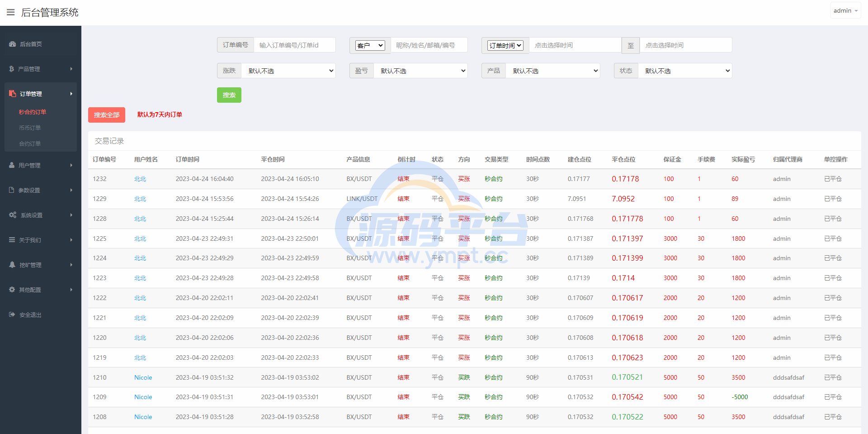Open 安全退出 to log out
Viewport: 868px width, 434px height.
pos(30,315)
